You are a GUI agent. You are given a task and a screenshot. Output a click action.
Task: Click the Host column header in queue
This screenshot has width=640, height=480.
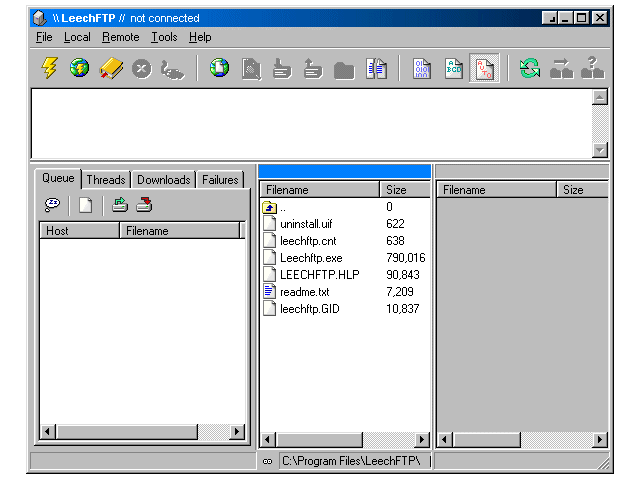79,231
